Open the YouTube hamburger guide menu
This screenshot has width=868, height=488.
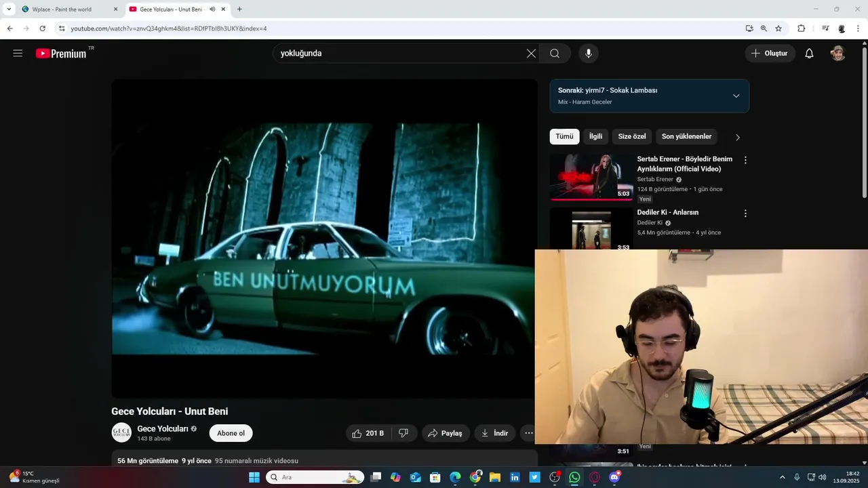point(18,54)
